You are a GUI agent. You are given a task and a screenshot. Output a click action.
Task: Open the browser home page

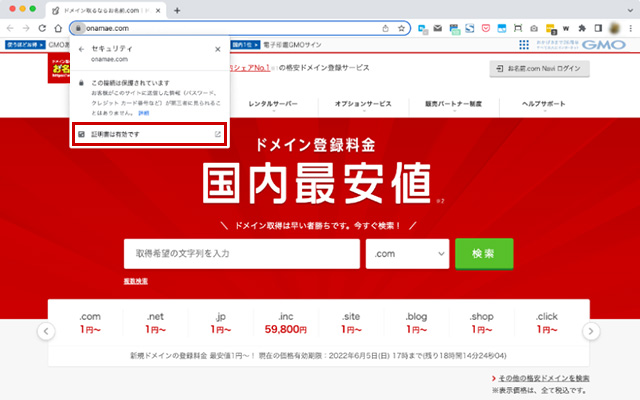click(x=58, y=28)
